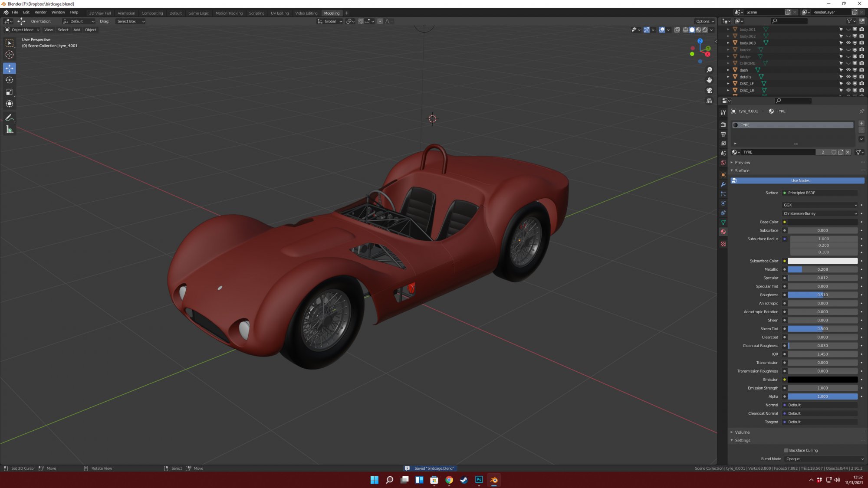Toggle visibility eye for the dash object

point(848,70)
